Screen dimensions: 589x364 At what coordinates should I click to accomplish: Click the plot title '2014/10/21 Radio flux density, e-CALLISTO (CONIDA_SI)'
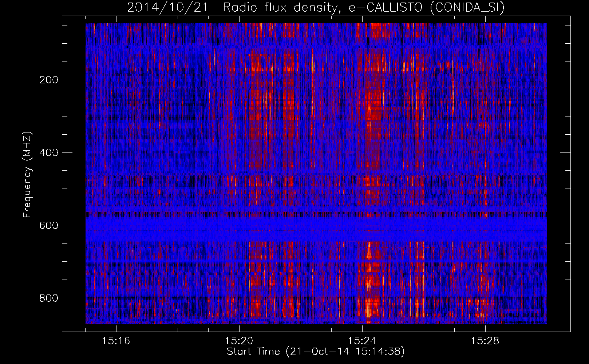[316, 8]
